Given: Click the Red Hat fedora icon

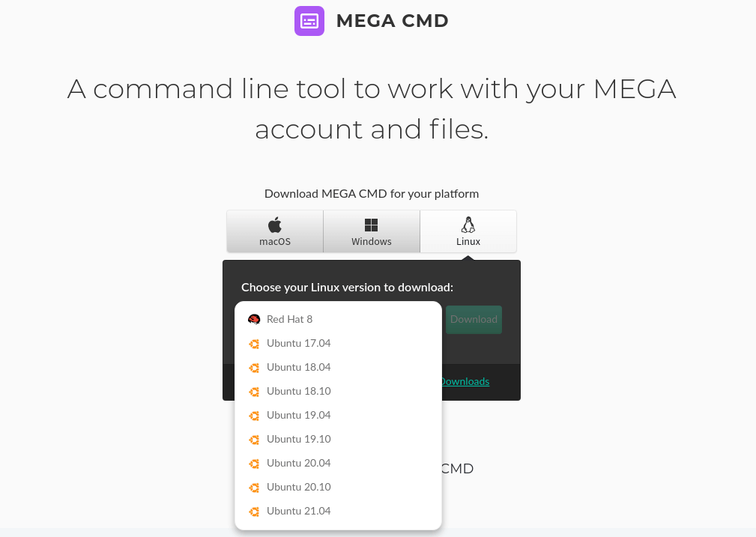Looking at the screenshot, I should [255, 318].
